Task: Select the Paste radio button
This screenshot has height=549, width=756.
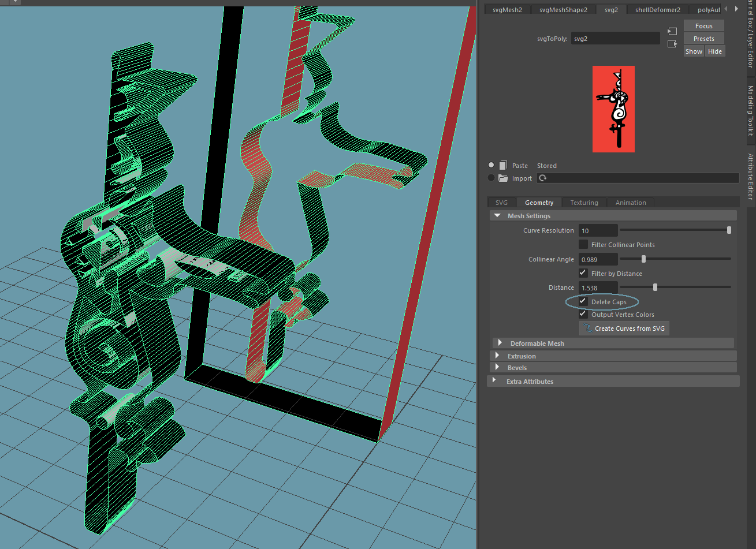Action: 491,165
